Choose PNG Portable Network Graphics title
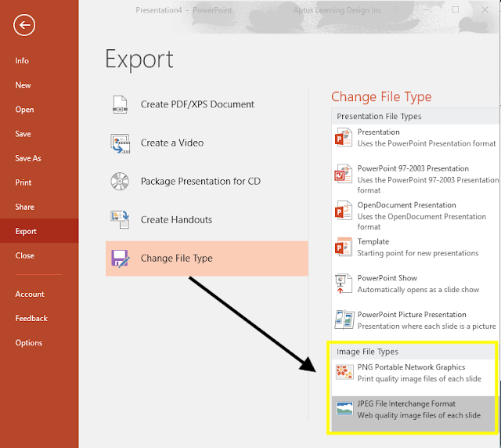Screen dimensions: 501x448 click(x=411, y=367)
